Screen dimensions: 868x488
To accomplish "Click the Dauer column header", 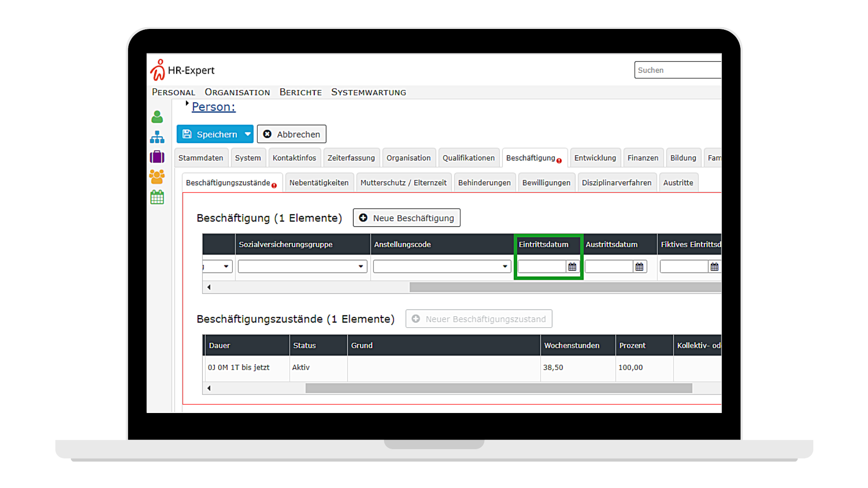I will 247,345.
